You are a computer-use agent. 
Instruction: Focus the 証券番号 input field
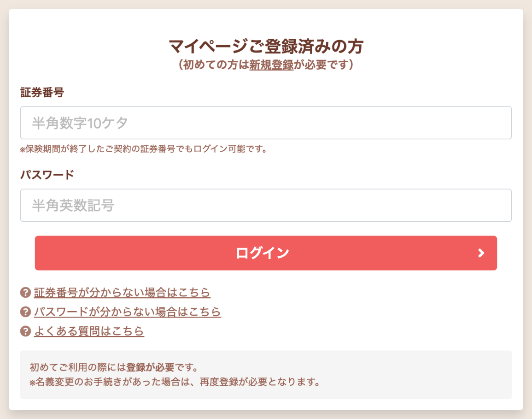pos(266,123)
